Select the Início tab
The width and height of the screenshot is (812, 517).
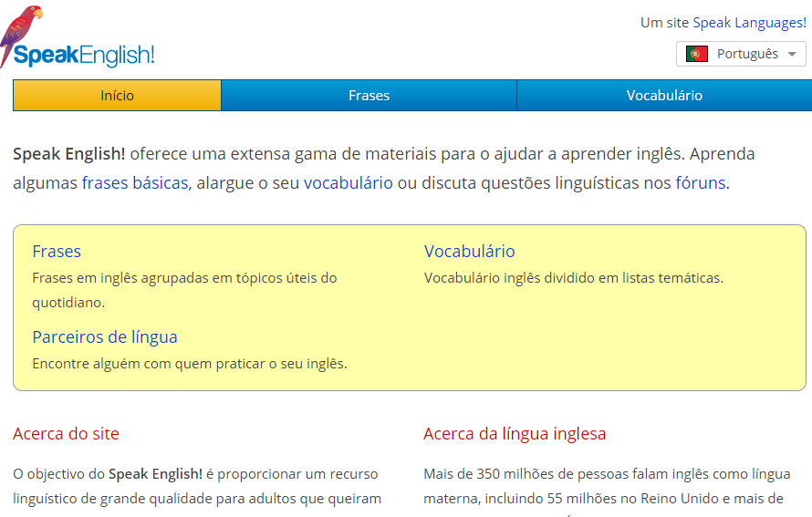pos(117,95)
